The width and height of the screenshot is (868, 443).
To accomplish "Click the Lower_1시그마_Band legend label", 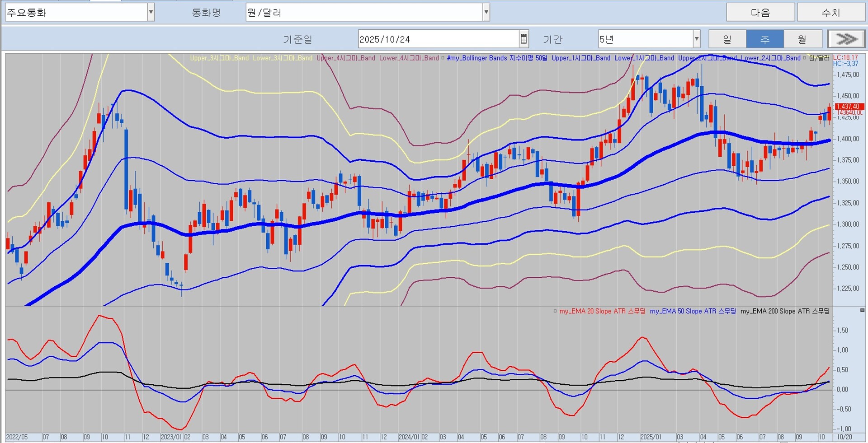I will (644, 58).
